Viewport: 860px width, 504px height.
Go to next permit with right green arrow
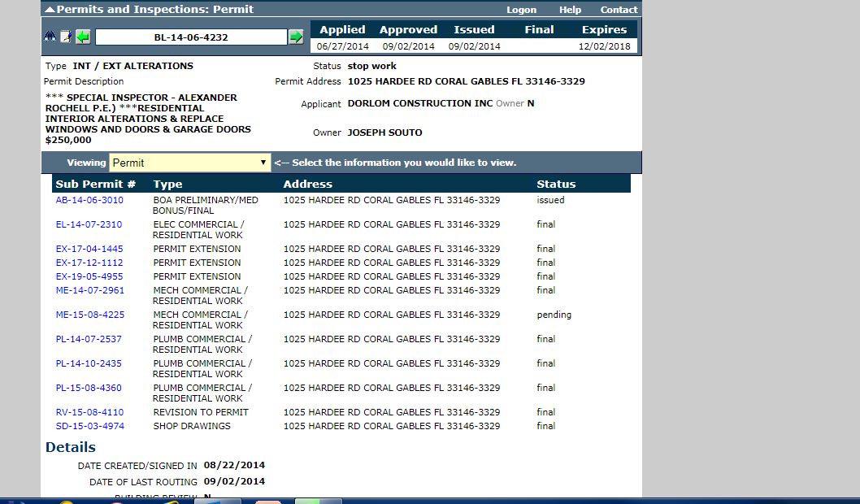pos(296,37)
